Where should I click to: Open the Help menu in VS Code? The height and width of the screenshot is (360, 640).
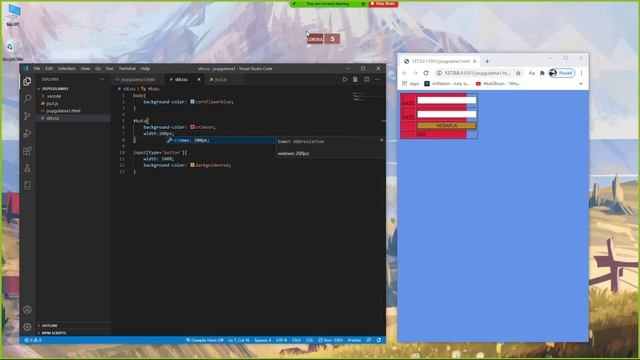(145, 69)
